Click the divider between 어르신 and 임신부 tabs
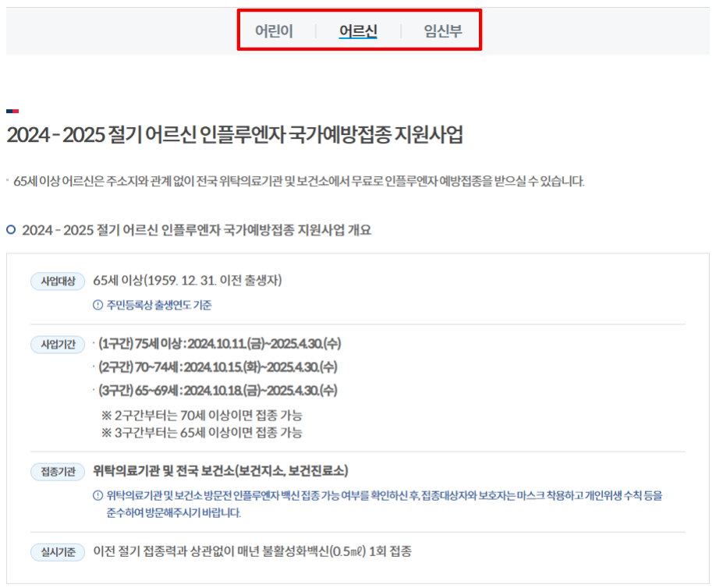This screenshot has width=716, height=588. pyautogui.click(x=400, y=28)
